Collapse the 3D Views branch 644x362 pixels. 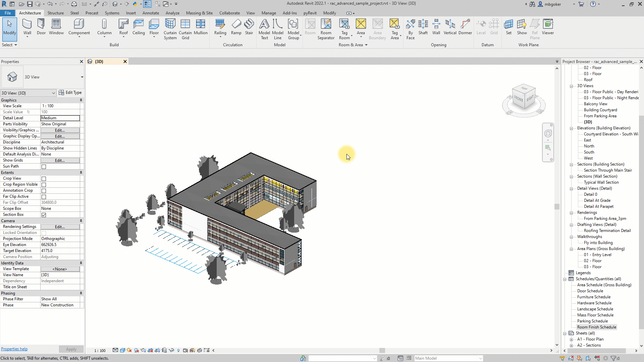pyautogui.click(x=572, y=86)
